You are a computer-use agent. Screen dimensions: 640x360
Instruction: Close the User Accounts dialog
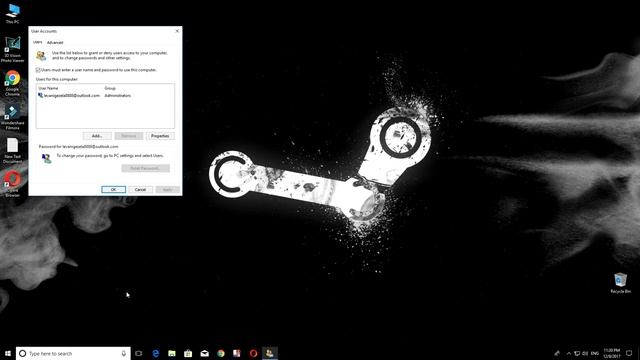click(177, 31)
